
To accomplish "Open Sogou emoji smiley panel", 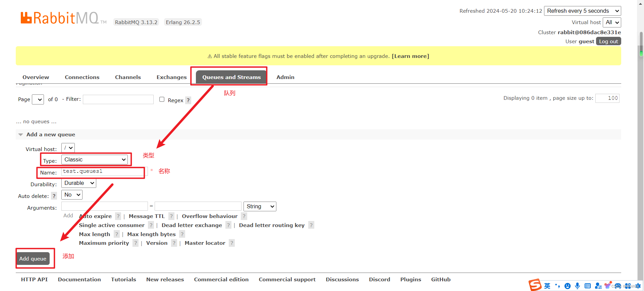I will pyautogui.click(x=568, y=286).
